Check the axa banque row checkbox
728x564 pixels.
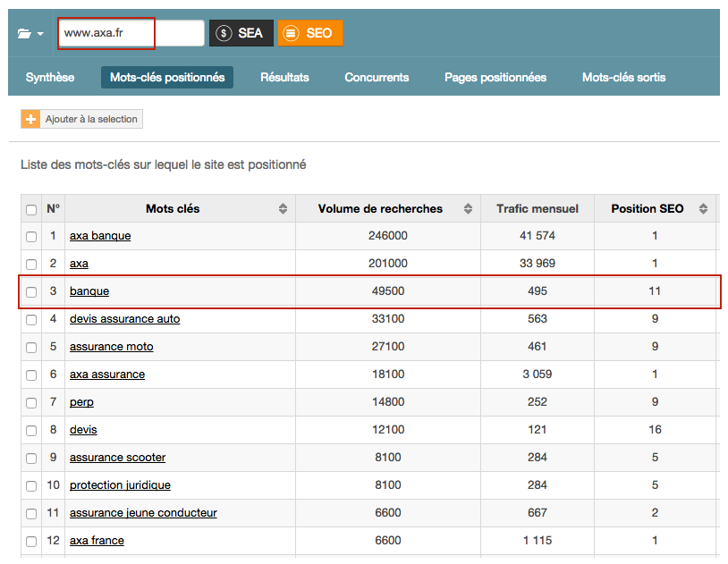31,237
